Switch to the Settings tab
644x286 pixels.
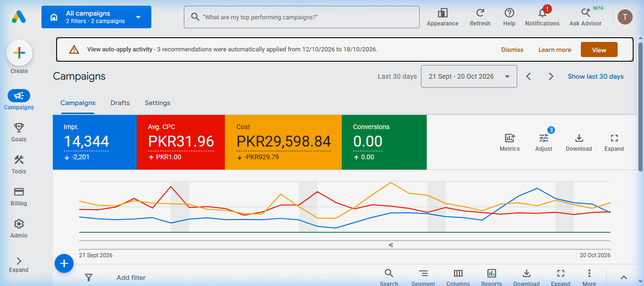tap(157, 103)
